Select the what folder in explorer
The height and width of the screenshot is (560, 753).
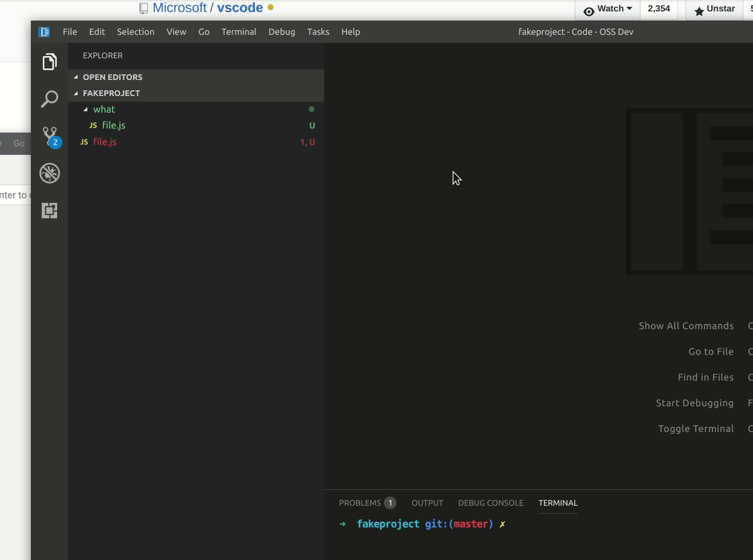196,109
